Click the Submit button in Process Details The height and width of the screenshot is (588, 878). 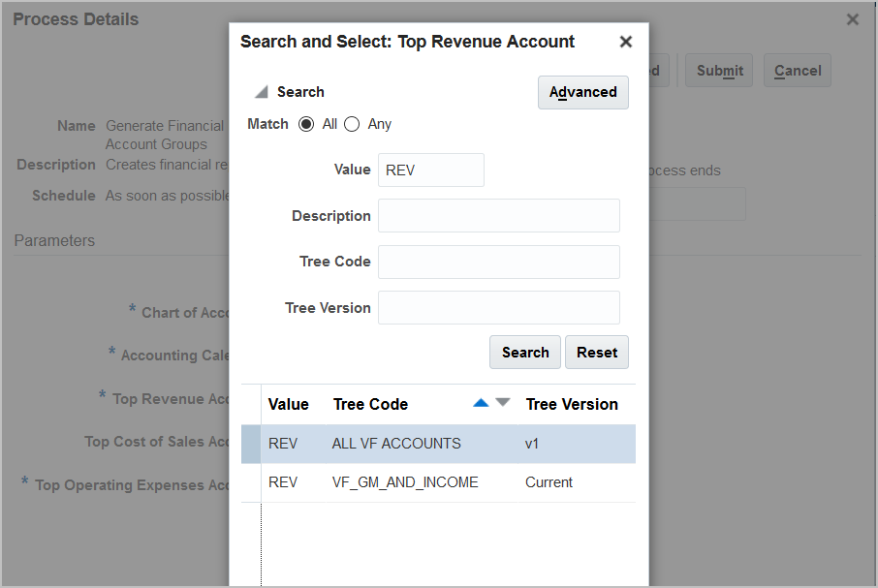pos(719,71)
